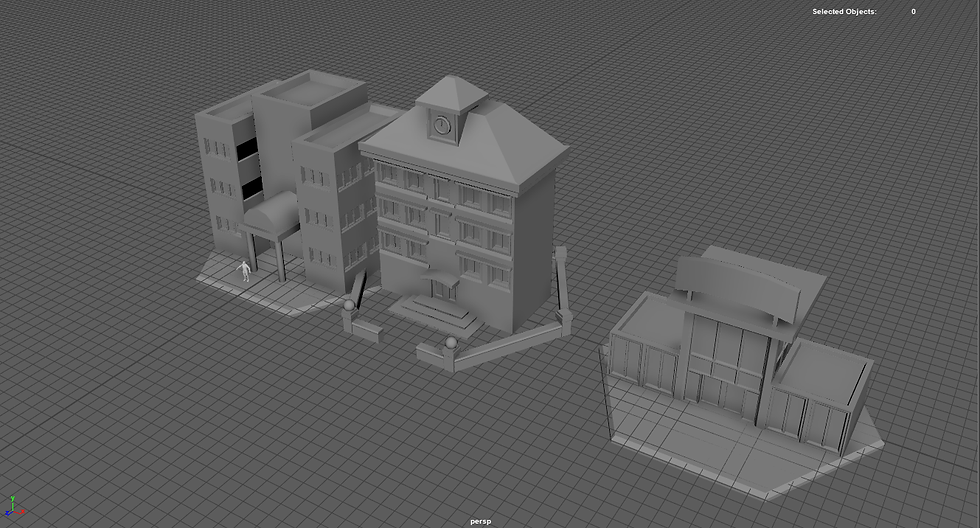Select the arched entrance canopy
Image resolution: width=980 pixels, height=528 pixels.
(271, 216)
